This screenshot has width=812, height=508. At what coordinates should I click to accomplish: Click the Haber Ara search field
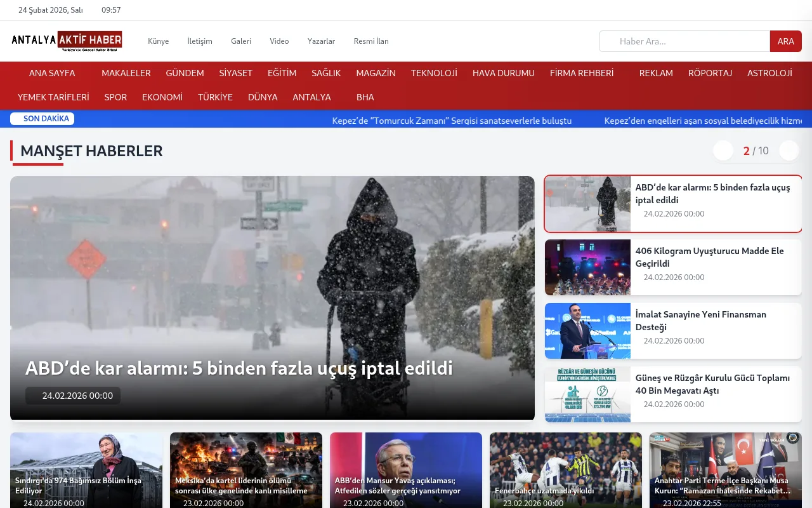tap(684, 41)
